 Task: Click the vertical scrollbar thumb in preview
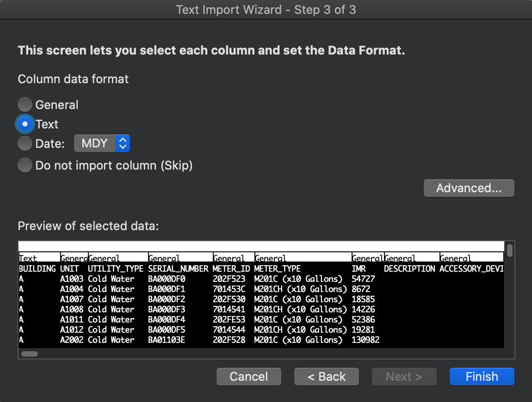coord(510,250)
